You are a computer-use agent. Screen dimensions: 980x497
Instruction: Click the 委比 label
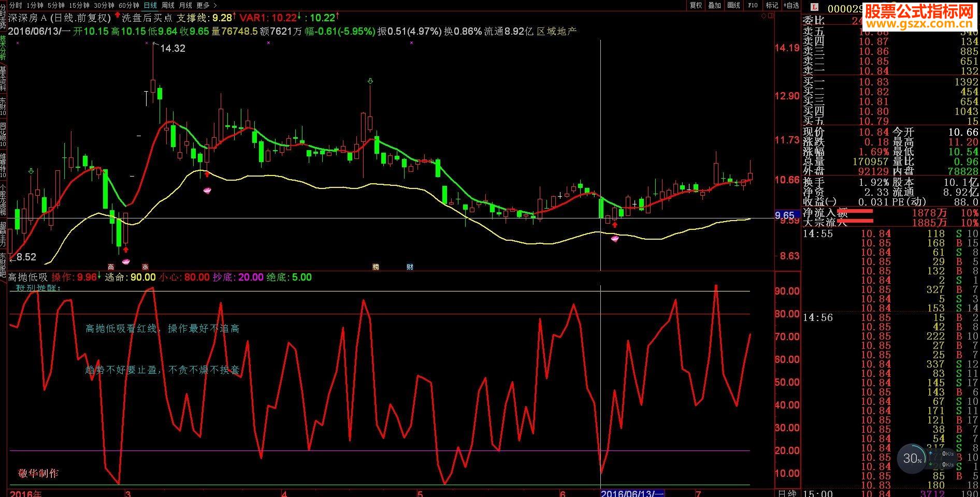tap(814, 21)
